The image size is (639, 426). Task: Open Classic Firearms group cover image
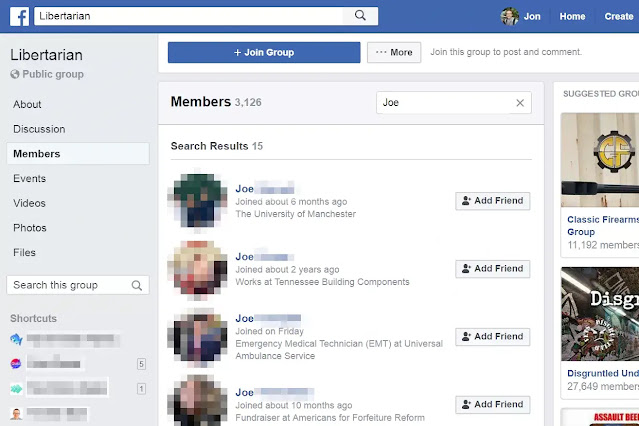click(600, 160)
